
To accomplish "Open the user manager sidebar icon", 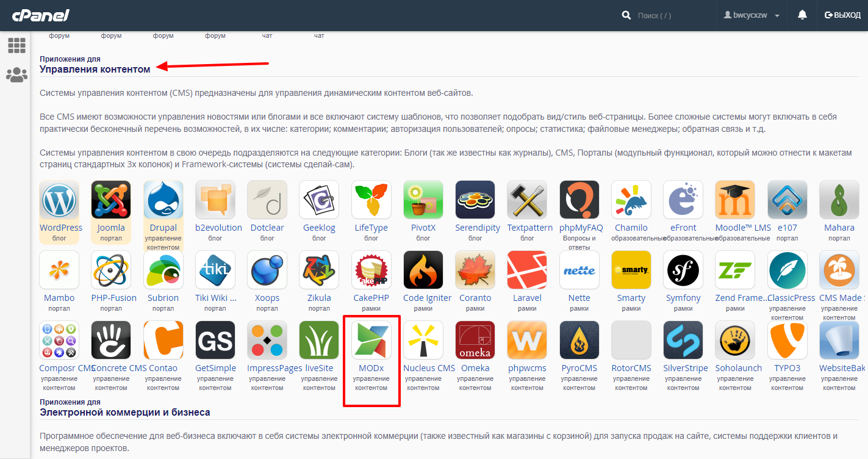I will coord(16,75).
